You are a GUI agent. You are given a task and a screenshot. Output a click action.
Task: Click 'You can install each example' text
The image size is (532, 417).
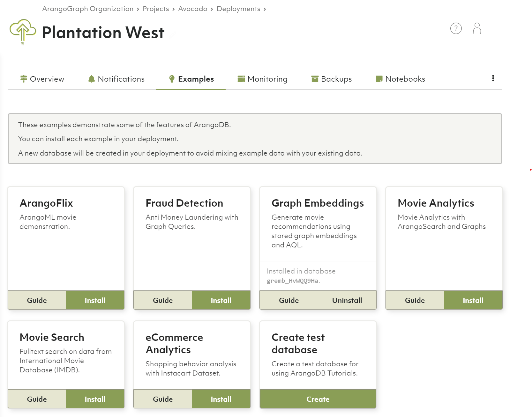pyautogui.click(x=98, y=139)
